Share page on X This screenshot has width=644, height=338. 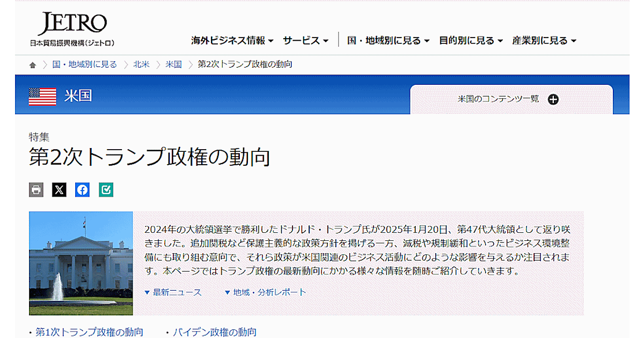coord(59,189)
